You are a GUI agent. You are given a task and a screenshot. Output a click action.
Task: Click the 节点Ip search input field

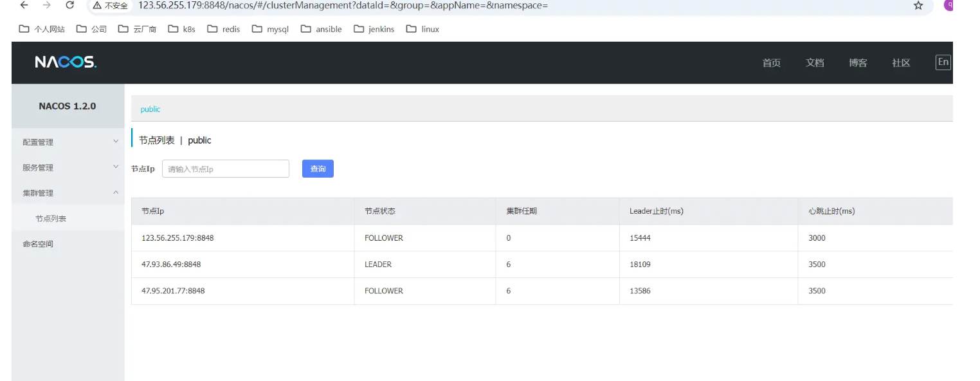pyautogui.click(x=226, y=169)
